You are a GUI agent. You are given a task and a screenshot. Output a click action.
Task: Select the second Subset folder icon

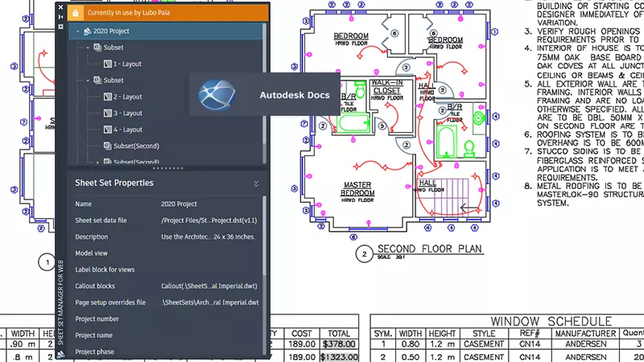tap(97, 80)
